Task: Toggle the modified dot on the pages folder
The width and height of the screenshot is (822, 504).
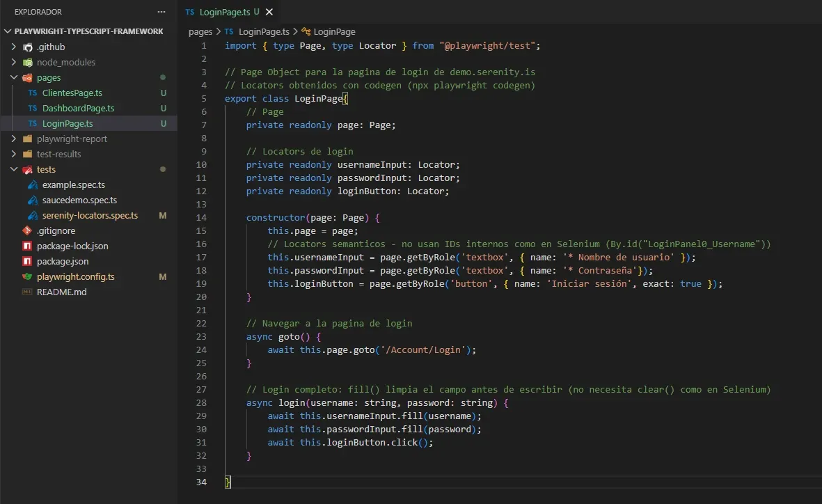Action: point(163,77)
